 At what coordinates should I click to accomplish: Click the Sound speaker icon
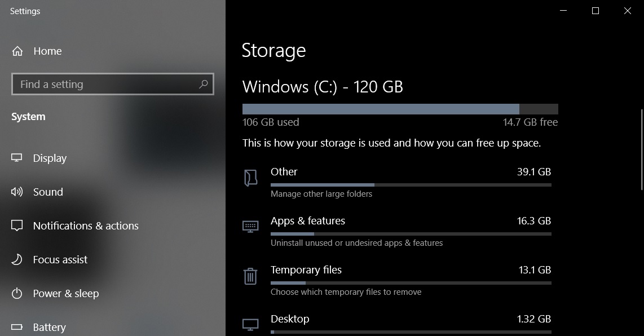(x=17, y=192)
